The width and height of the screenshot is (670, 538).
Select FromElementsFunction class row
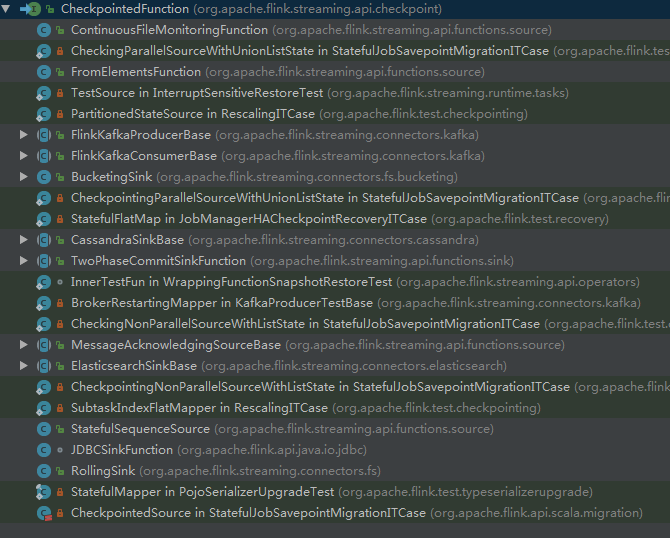[335, 72]
